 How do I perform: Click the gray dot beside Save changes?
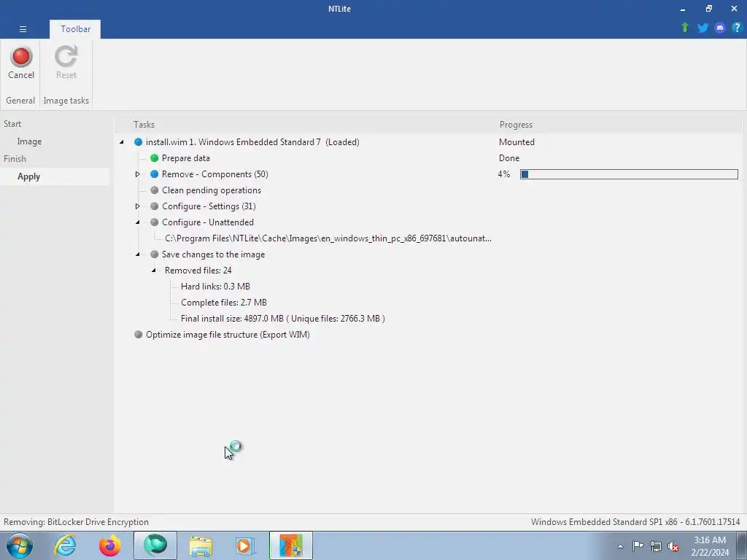pos(155,254)
